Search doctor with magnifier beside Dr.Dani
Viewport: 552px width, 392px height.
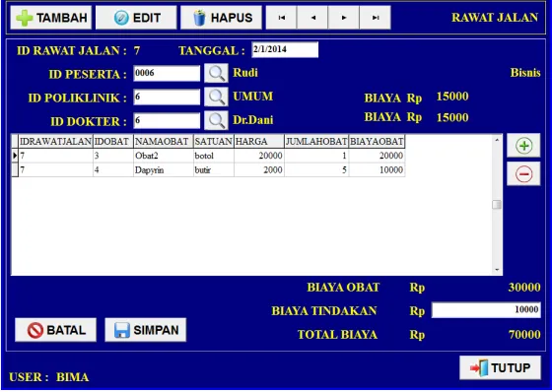(x=216, y=120)
